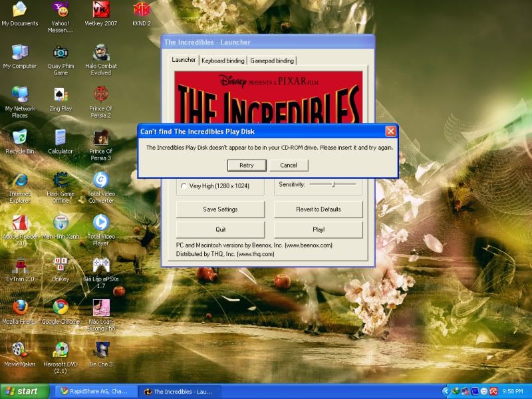
Task: Click the taskbar clock showing 9:58 PM
Action: click(513, 392)
